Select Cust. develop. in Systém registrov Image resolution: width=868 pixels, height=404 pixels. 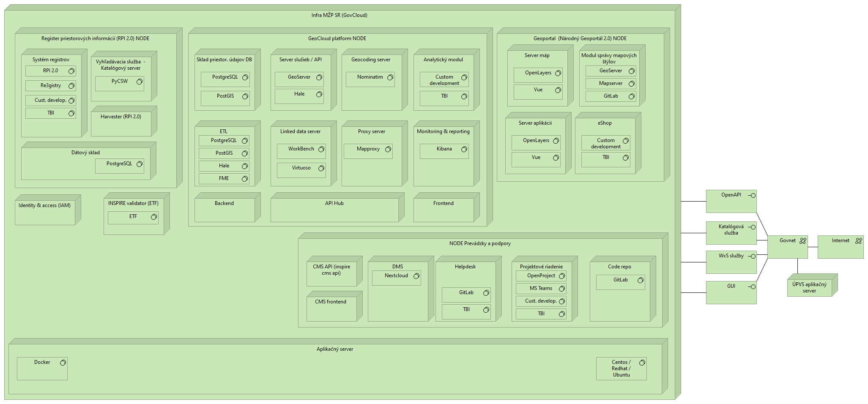(50, 100)
